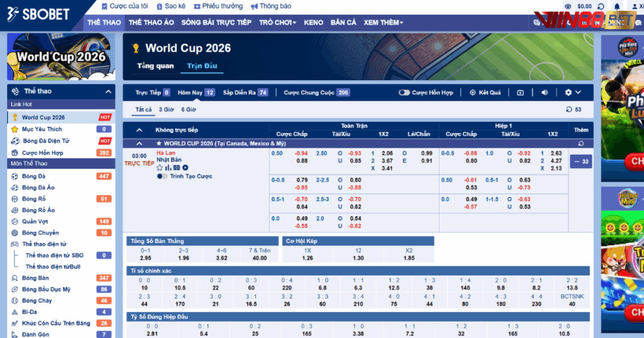Click the Bóng Đá football icon
The height and width of the screenshot is (338, 644).
pos(15,177)
